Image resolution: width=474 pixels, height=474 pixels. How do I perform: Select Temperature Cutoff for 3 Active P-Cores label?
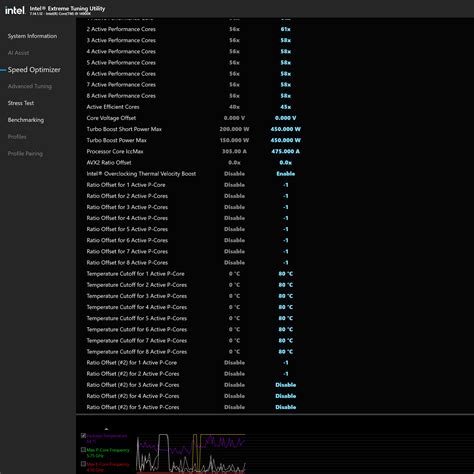pyautogui.click(x=137, y=296)
